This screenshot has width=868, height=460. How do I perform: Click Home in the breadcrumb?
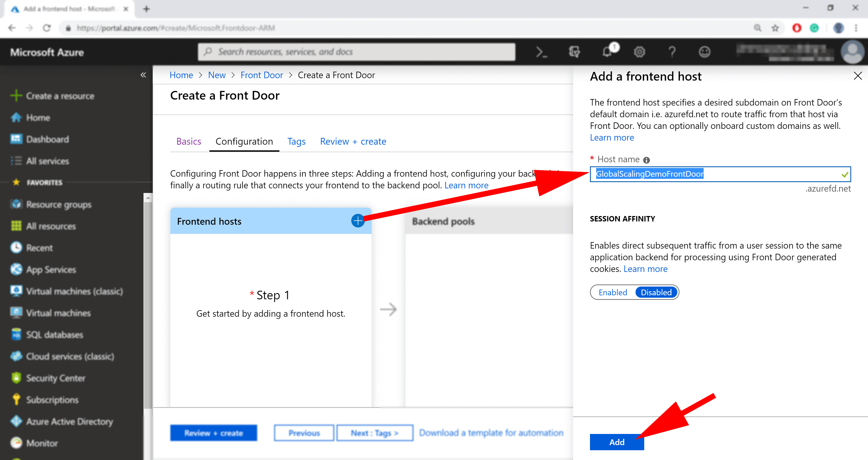(181, 75)
